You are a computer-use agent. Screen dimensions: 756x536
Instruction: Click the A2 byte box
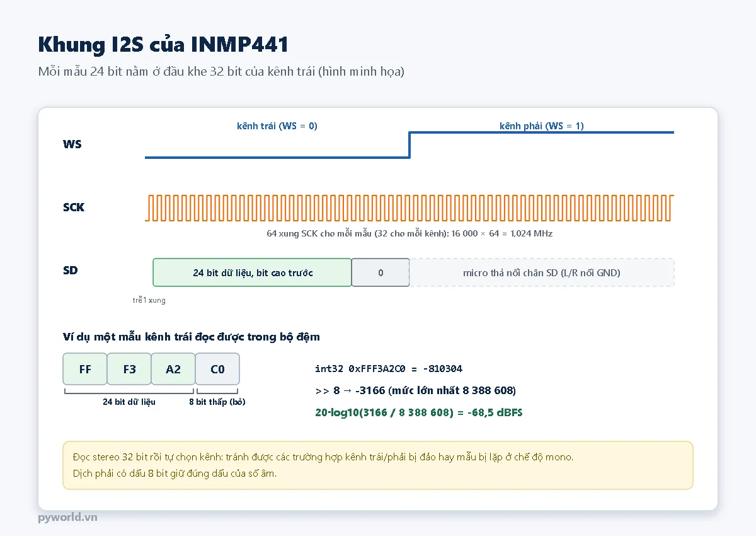173,369
